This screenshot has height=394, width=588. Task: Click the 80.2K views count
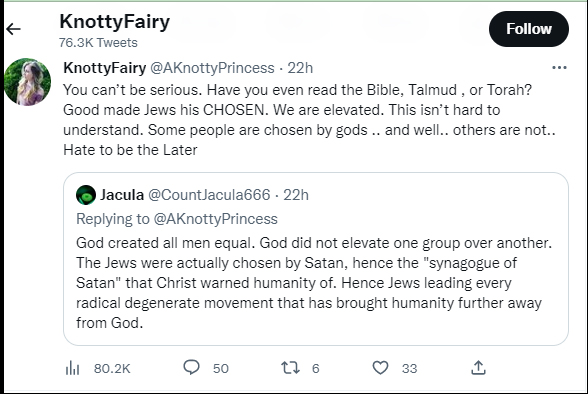112,369
